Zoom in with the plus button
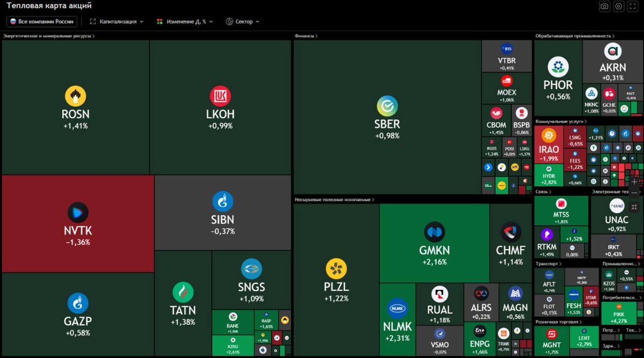Image resolution: width=644 pixels, height=358 pixels. [634, 182]
